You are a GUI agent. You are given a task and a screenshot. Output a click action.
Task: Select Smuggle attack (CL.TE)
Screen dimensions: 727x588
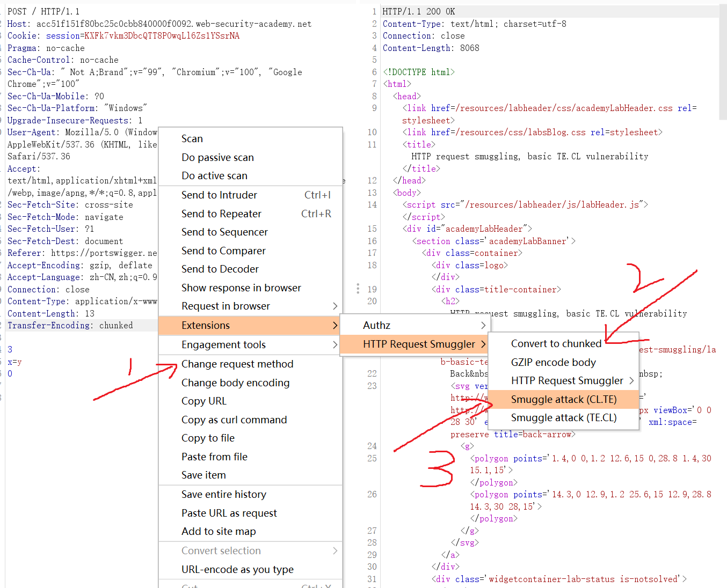click(564, 399)
